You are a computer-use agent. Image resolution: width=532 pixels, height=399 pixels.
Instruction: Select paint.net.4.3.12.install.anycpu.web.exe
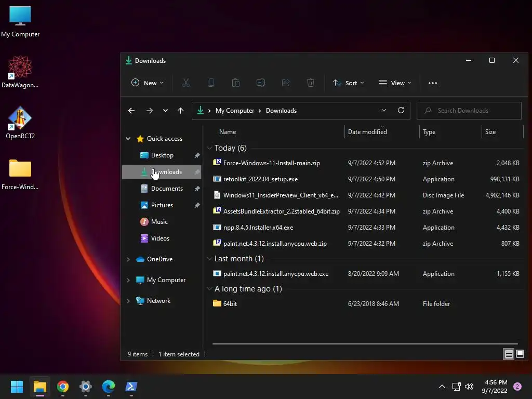366,273
